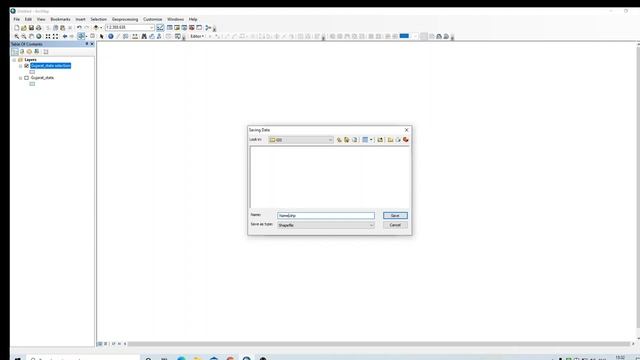
Task: Collapse the Gujarat_state layer node
Action: click(x=20, y=78)
